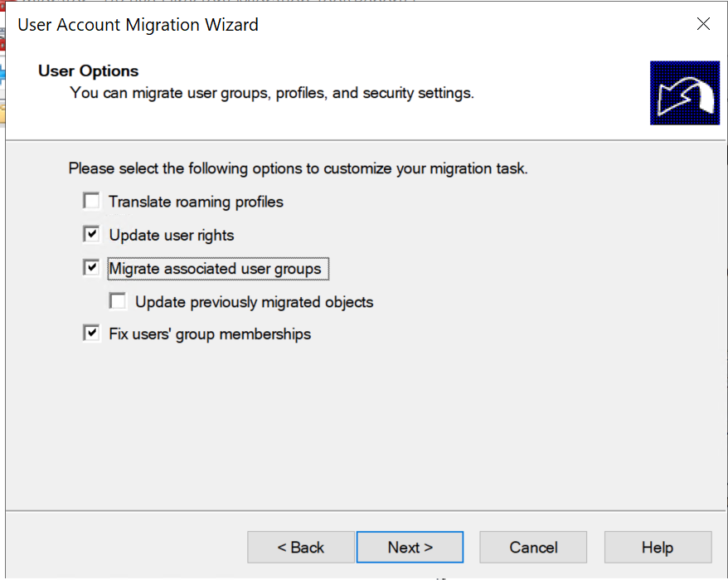Select the 'User Options' heading text
The image size is (728, 580).
pyautogui.click(x=88, y=71)
